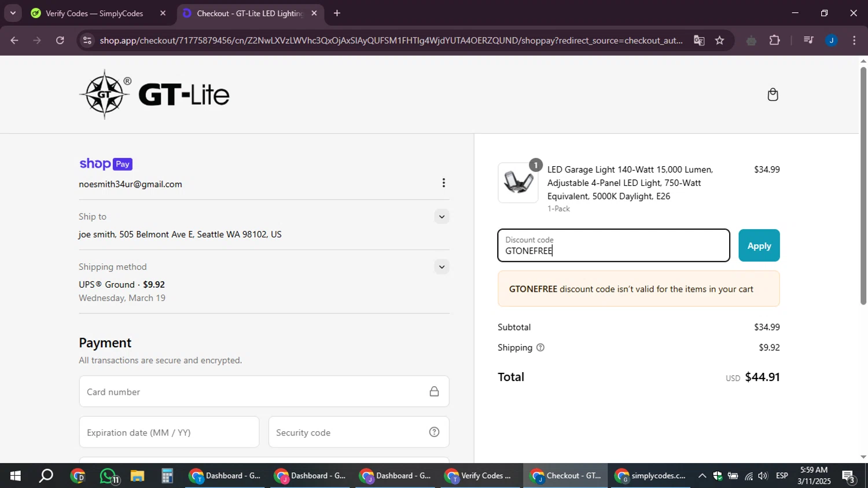868x488 pixels.
Task: View site information icon in address bar
Action: (x=87, y=41)
